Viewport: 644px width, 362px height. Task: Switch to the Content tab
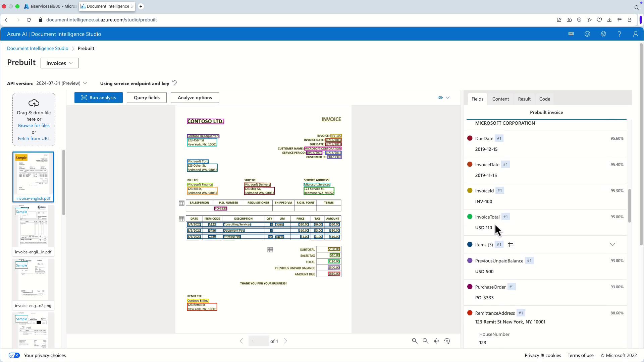(x=500, y=99)
